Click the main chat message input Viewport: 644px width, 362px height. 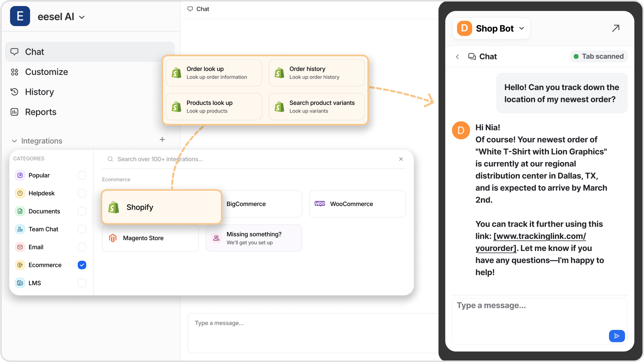click(313, 333)
